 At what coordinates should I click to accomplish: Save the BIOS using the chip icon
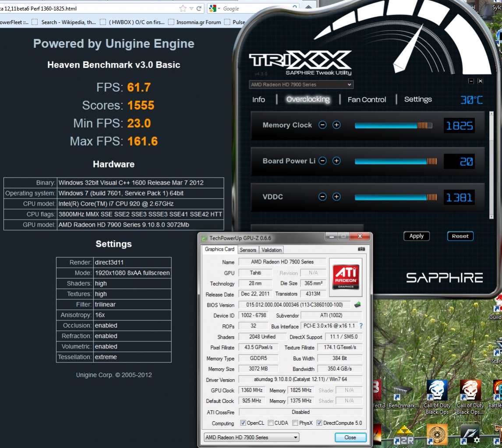click(x=357, y=305)
